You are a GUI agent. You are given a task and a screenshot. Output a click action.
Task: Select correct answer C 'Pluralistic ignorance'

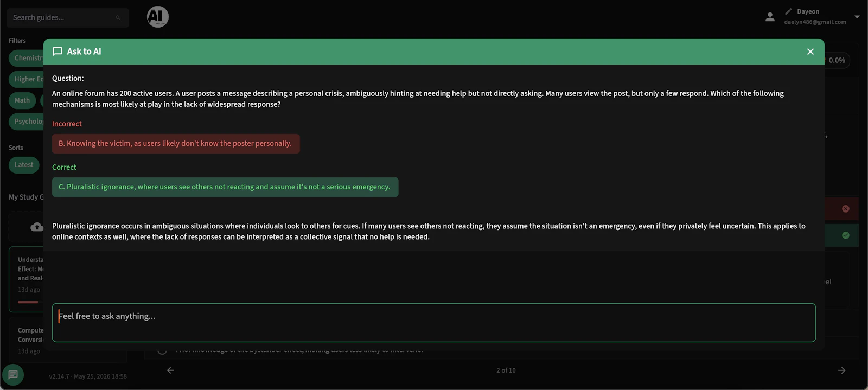pos(225,187)
